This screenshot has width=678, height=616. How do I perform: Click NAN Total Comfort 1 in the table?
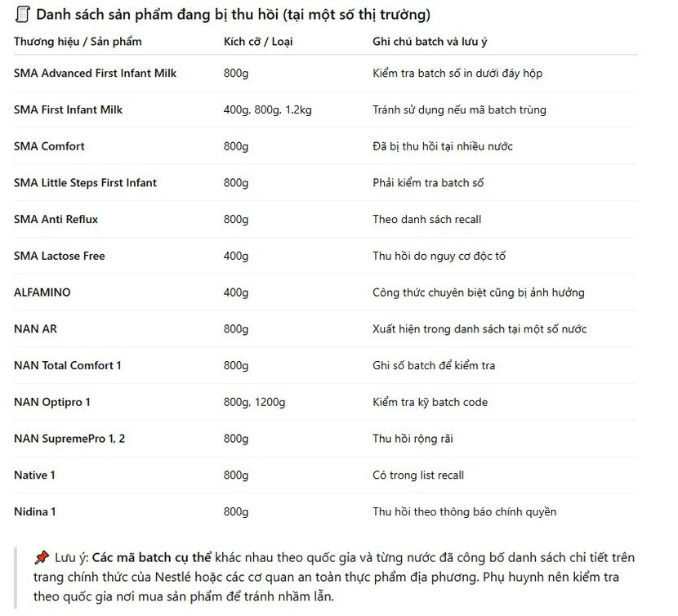pos(68,365)
